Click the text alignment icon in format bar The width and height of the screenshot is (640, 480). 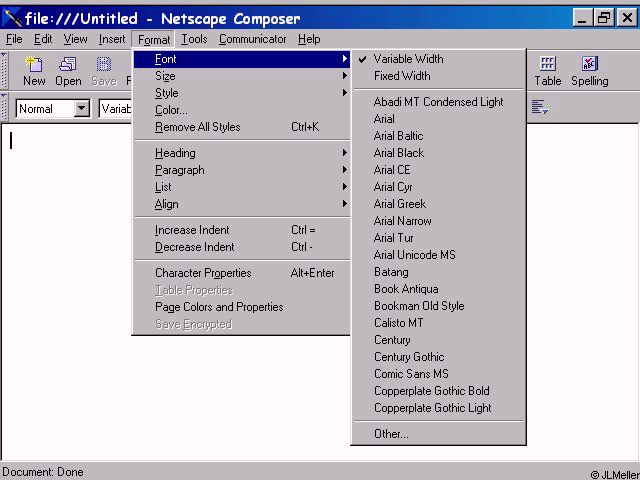[540, 107]
